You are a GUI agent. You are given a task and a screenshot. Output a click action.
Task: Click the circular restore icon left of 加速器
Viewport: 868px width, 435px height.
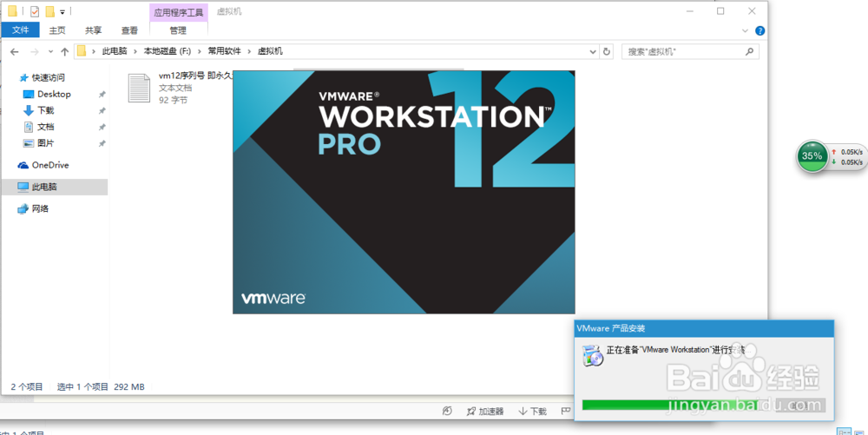coord(448,411)
